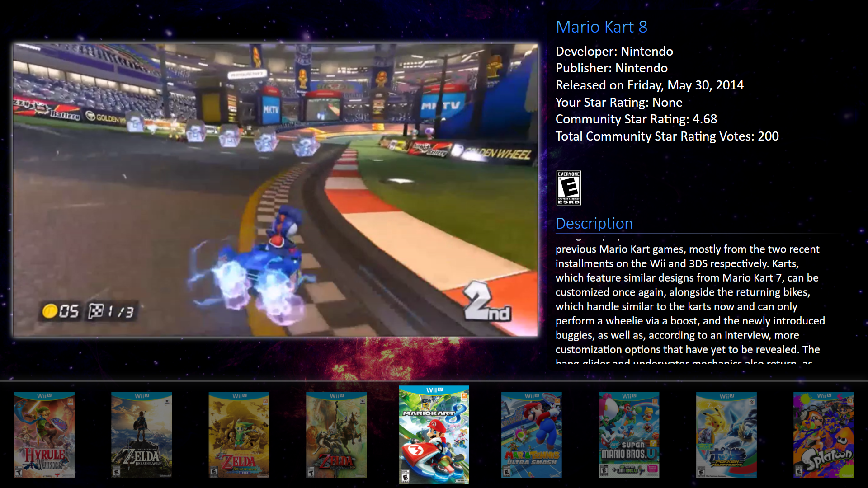Click the Mario Kart 8 gameplay video
The width and height of the screenshot is (868, 488).
coord(276,190)
